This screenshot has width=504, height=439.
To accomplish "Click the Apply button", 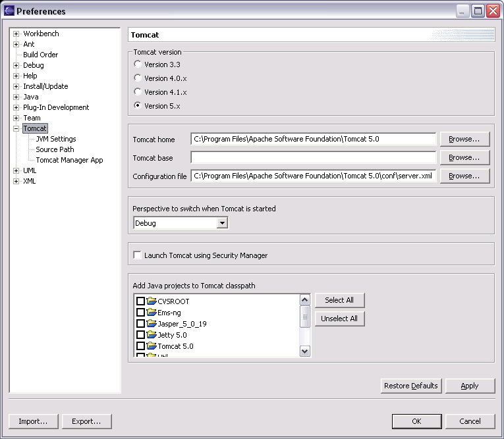I will click(470, 386).
